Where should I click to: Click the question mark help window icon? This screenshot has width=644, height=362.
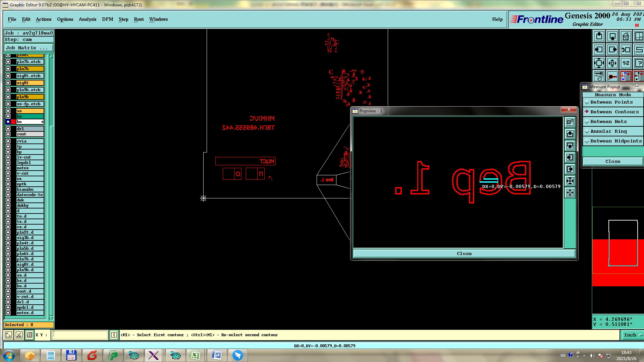(x=639, y=63)
